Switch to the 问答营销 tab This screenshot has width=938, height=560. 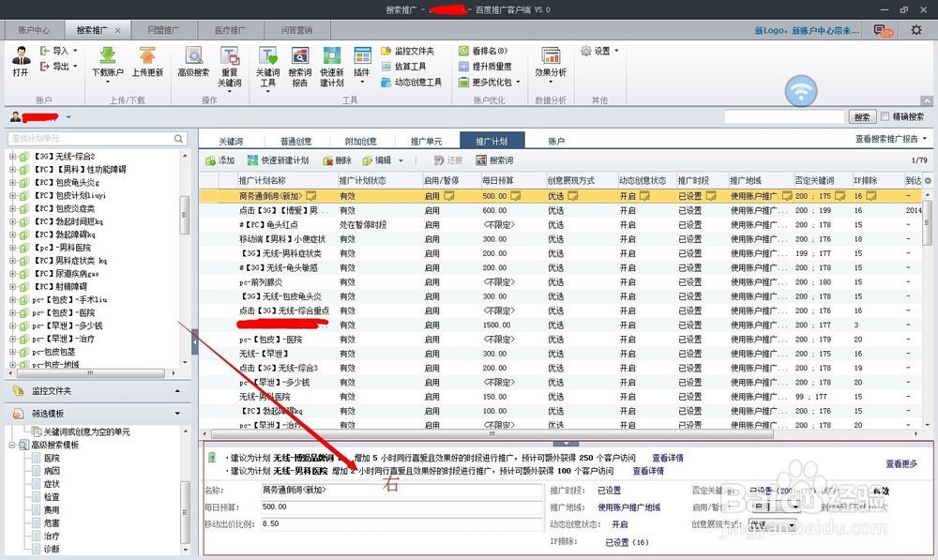pos(296,30)
